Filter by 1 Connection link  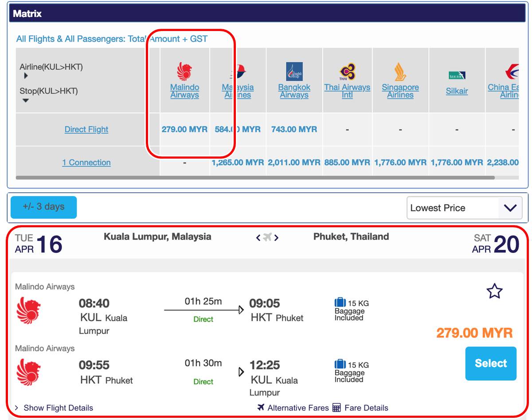(x=86, y=163)
